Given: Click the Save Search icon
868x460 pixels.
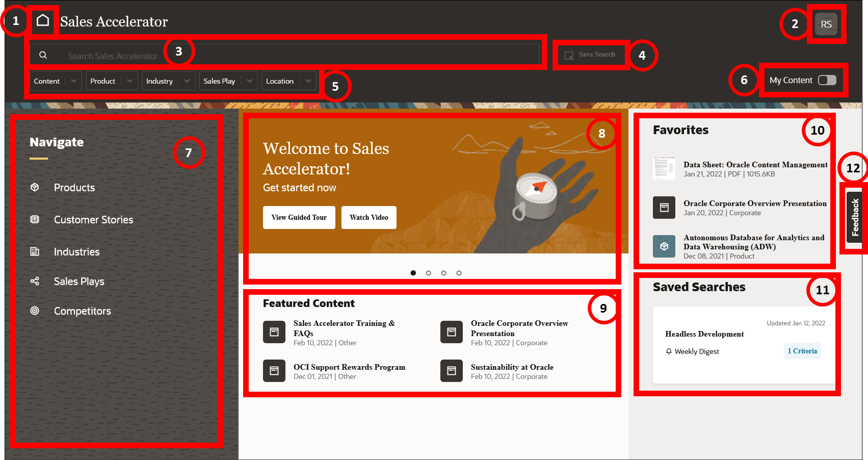Looking at the screenshot, I should point(569,55).
